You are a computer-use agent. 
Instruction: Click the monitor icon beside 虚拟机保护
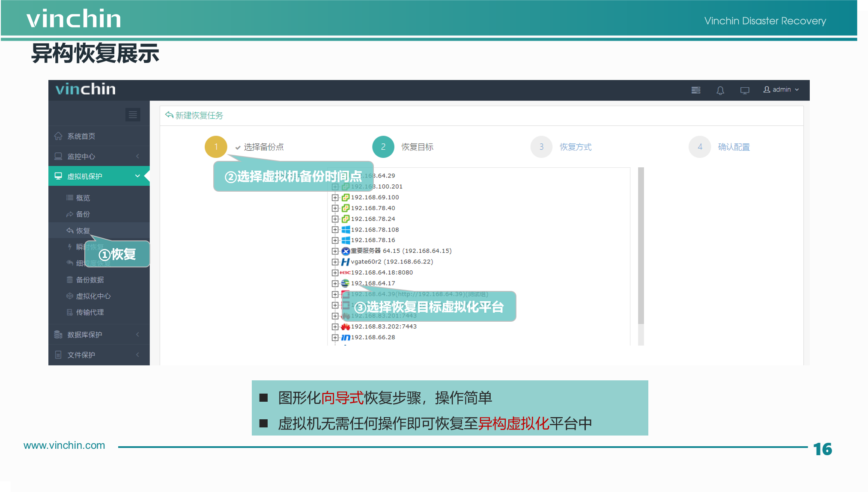58,176
